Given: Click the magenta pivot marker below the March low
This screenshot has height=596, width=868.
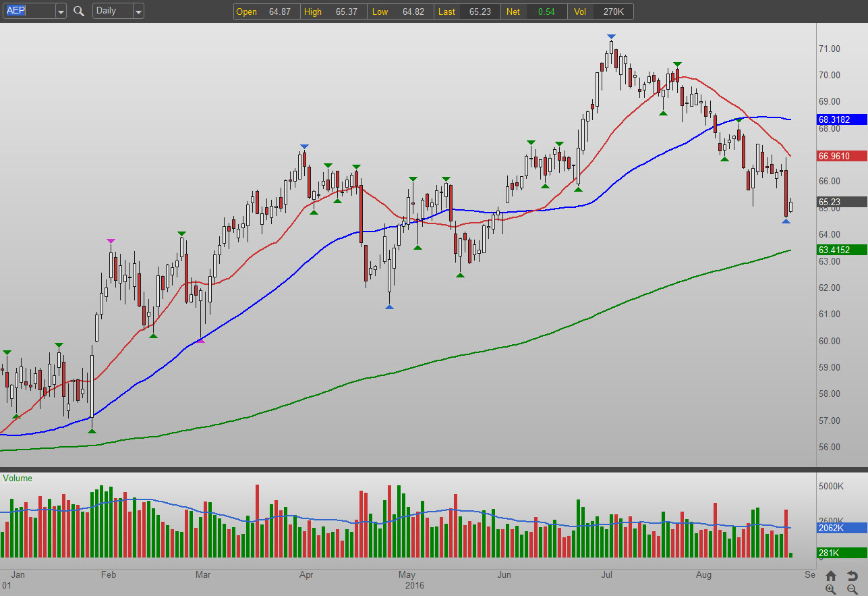Looking at the screenshot, I should coord(200,341).
